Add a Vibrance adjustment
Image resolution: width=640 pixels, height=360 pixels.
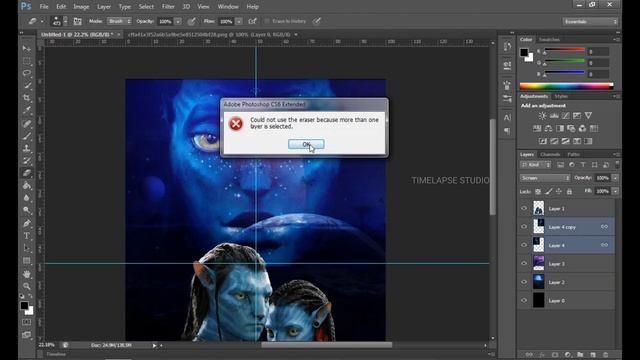point(588,116)
